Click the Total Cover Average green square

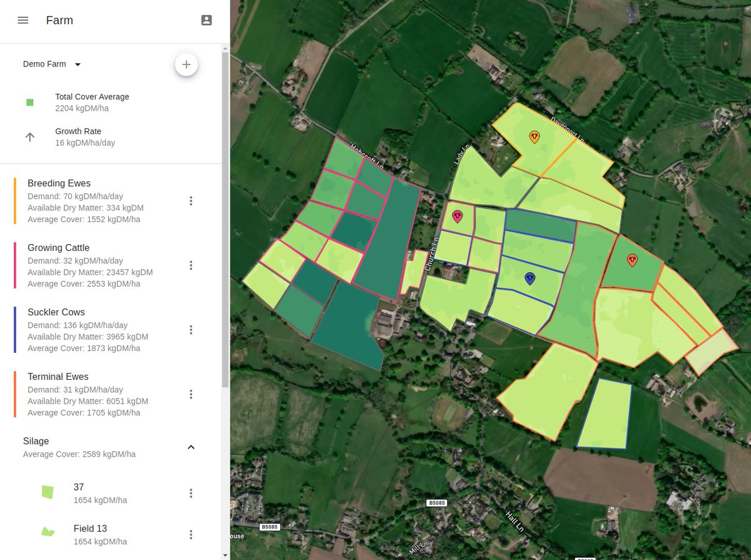(29, 103)
